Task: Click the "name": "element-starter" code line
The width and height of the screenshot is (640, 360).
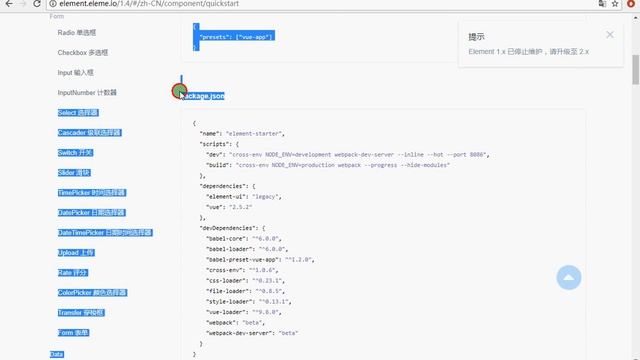Action: 242,133
